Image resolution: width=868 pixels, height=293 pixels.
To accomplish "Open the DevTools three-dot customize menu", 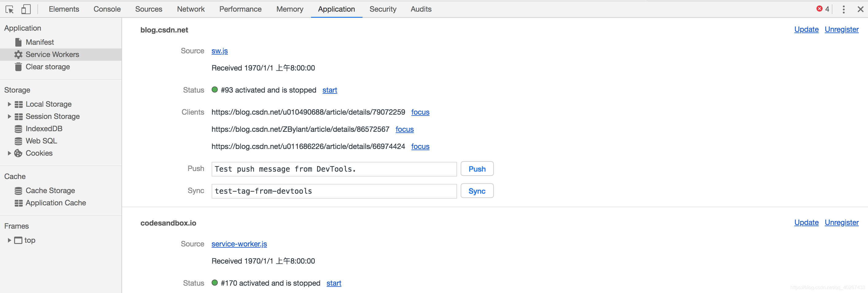I will pos(843,10).
